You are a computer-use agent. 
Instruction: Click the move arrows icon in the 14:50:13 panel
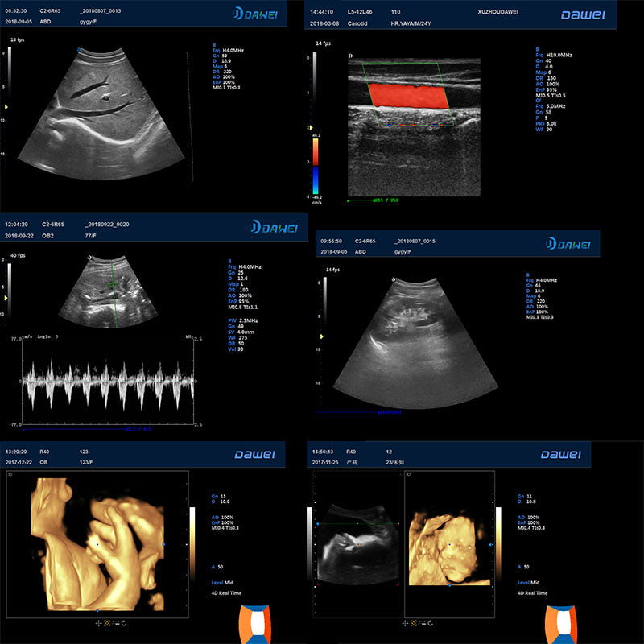point(405,623)
